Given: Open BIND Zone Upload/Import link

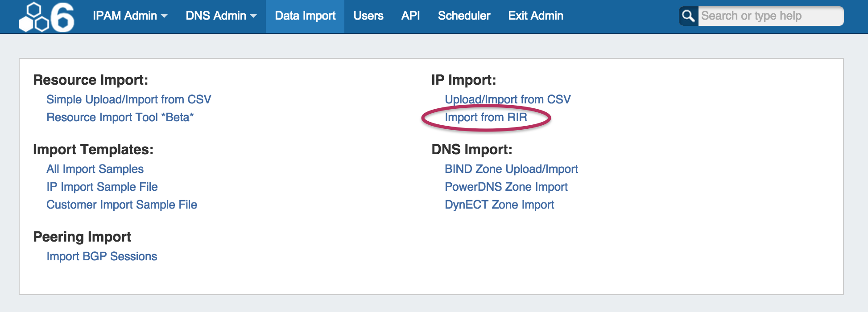Looking at the screenshot, I should pos(511,169).
